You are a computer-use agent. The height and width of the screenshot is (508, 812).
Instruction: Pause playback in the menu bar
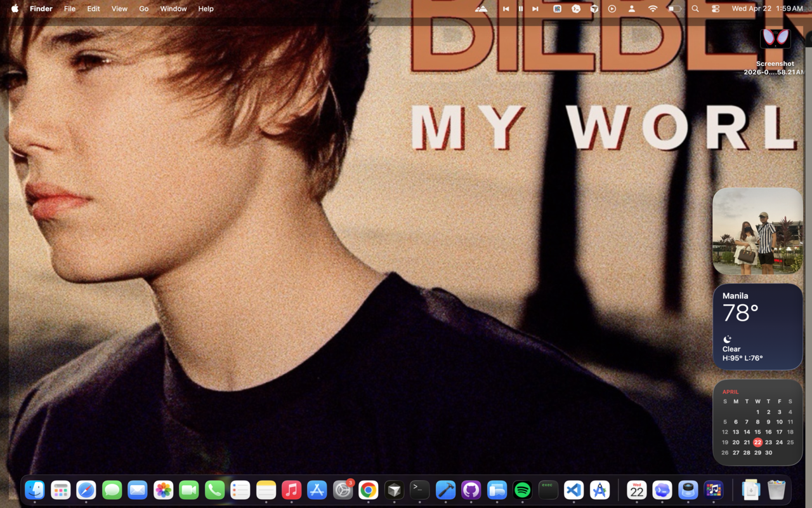[521, 9]
